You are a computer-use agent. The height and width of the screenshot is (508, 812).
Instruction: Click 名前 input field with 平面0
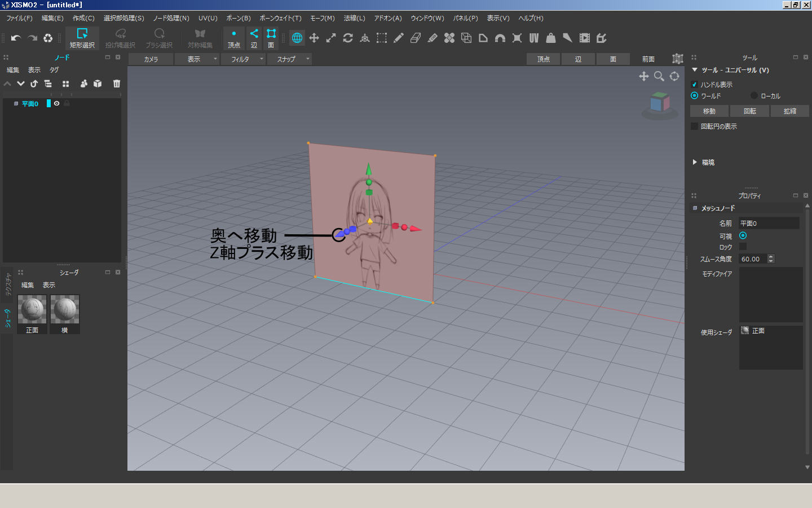[769, 224]
